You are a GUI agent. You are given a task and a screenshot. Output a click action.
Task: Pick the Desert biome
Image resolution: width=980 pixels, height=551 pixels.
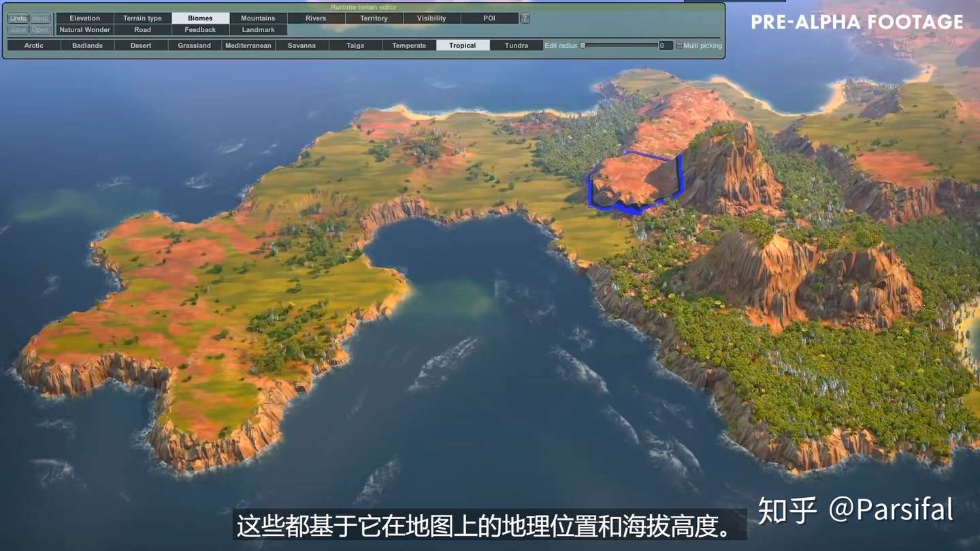tap(142, 46)
